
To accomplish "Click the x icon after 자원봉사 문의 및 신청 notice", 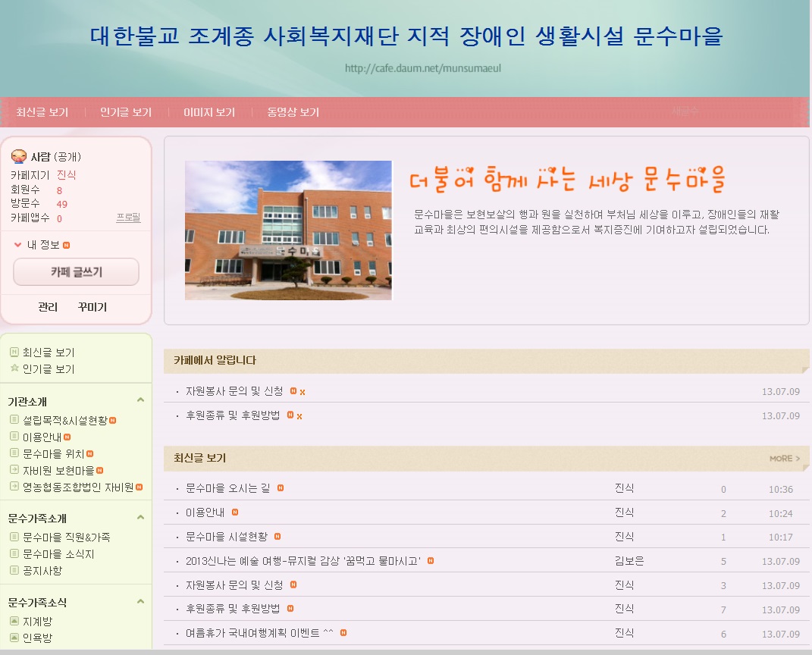I will pos(302,392).
